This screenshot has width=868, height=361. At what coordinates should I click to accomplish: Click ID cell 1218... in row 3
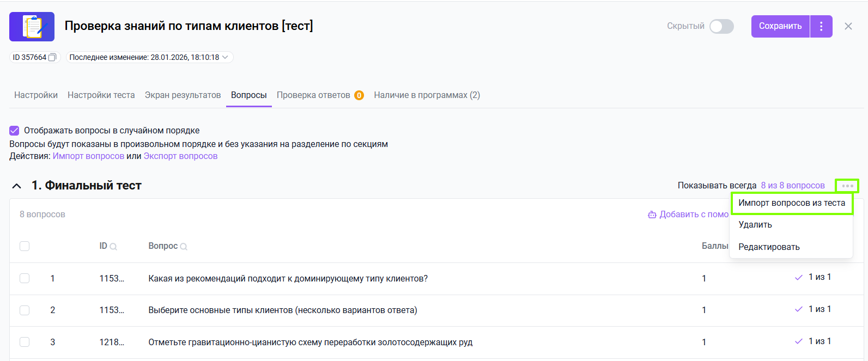[112, 342]
